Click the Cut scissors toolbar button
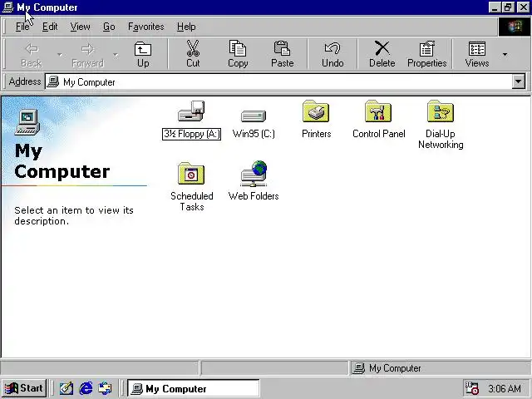Image resolution: width=532 pixels, height=399 pixels. (193, 54)
